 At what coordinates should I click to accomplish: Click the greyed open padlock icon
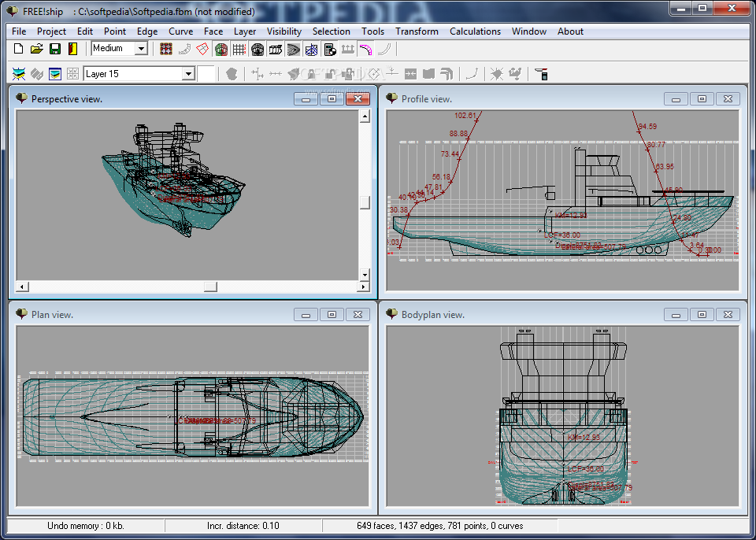coord(330,74)
